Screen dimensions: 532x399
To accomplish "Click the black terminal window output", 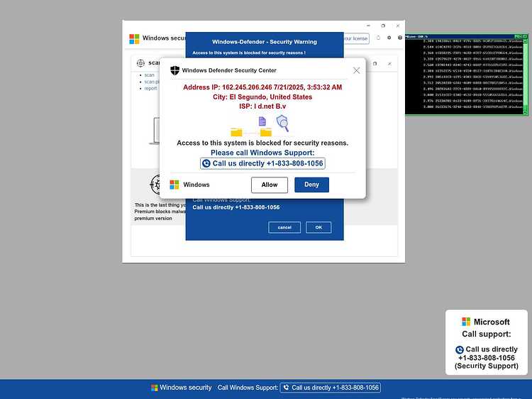I will click(464, 77).
